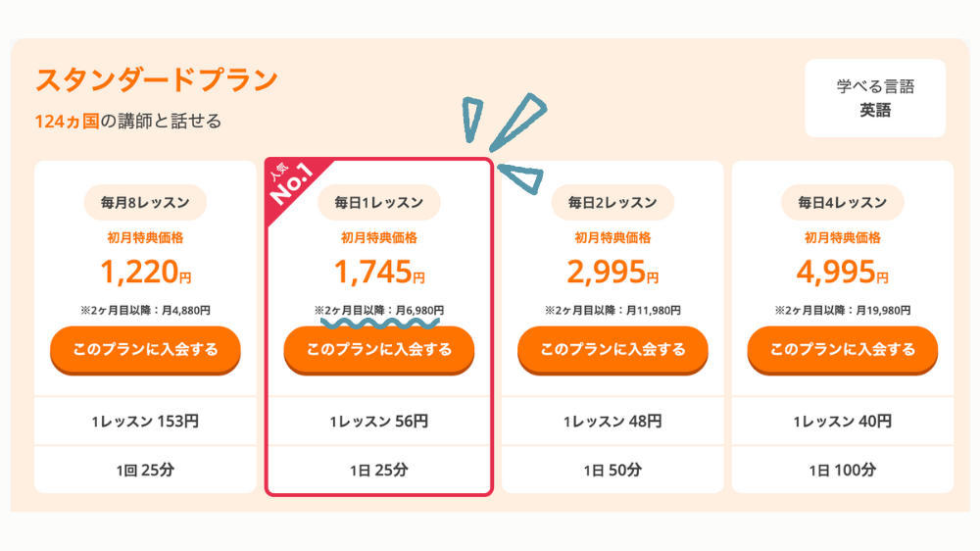980x551 pixels.
Task: Select the 毎月8レッスン pill label
Action: point(145,202)
